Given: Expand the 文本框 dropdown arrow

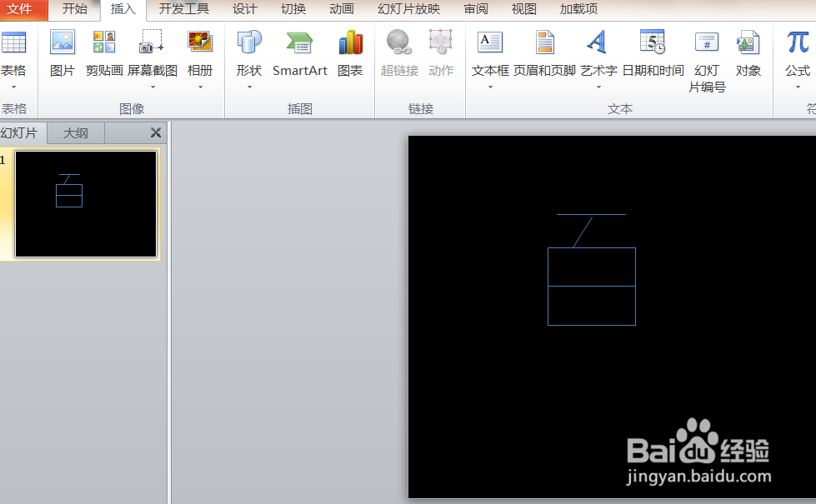Looking at the screenshot, I should tap(490, 87).
